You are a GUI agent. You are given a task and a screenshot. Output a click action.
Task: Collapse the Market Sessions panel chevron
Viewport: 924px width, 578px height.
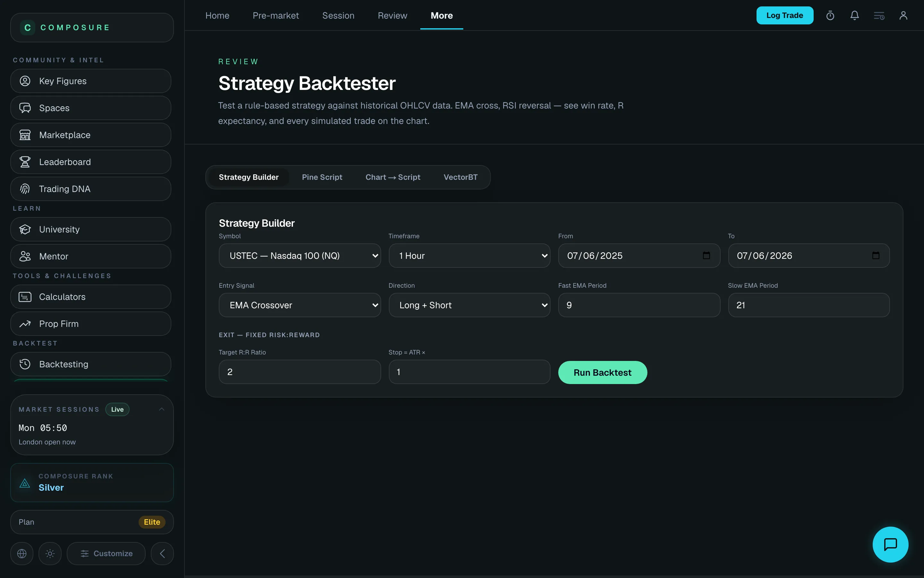[161, 409]
